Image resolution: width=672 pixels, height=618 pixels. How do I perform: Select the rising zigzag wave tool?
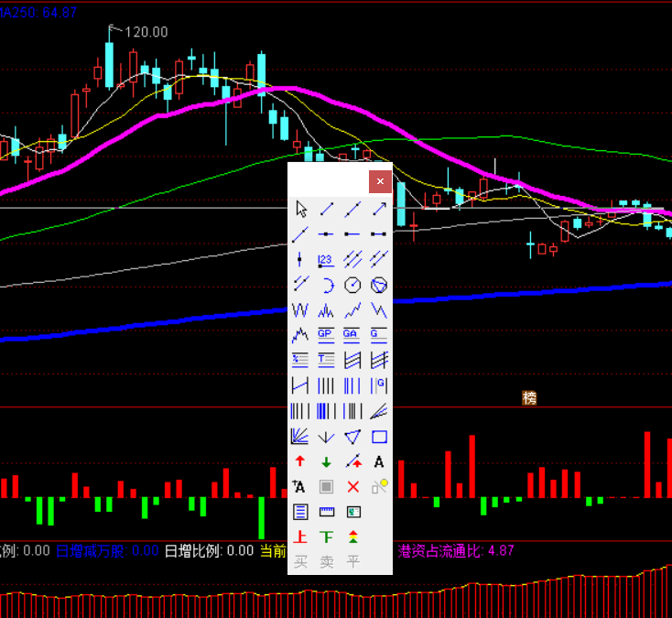[x=352, y=309]
